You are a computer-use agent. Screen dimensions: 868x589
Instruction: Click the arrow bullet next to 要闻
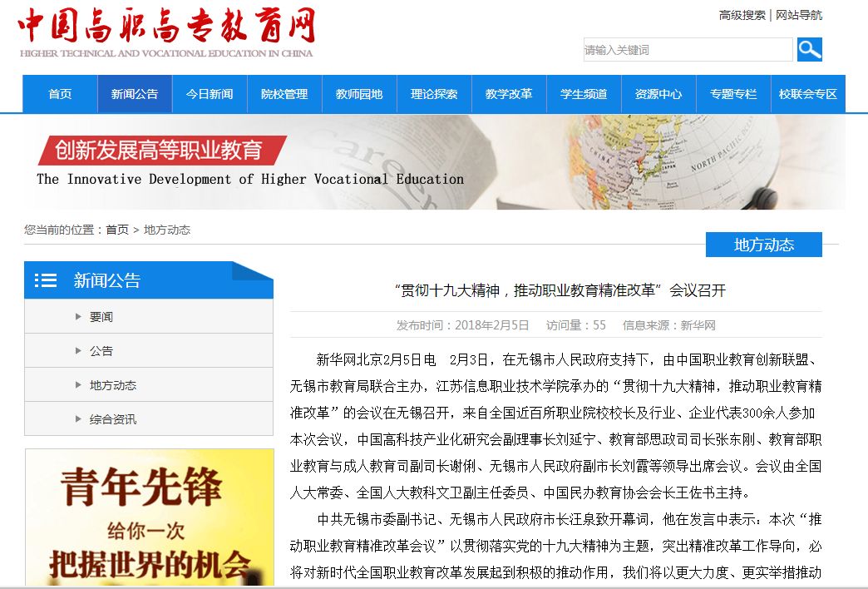[78, 317]
